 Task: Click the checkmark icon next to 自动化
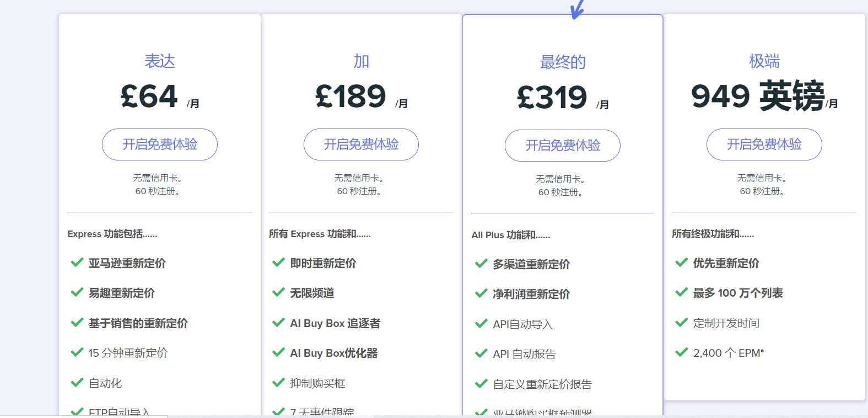click(x=77, y=383)
